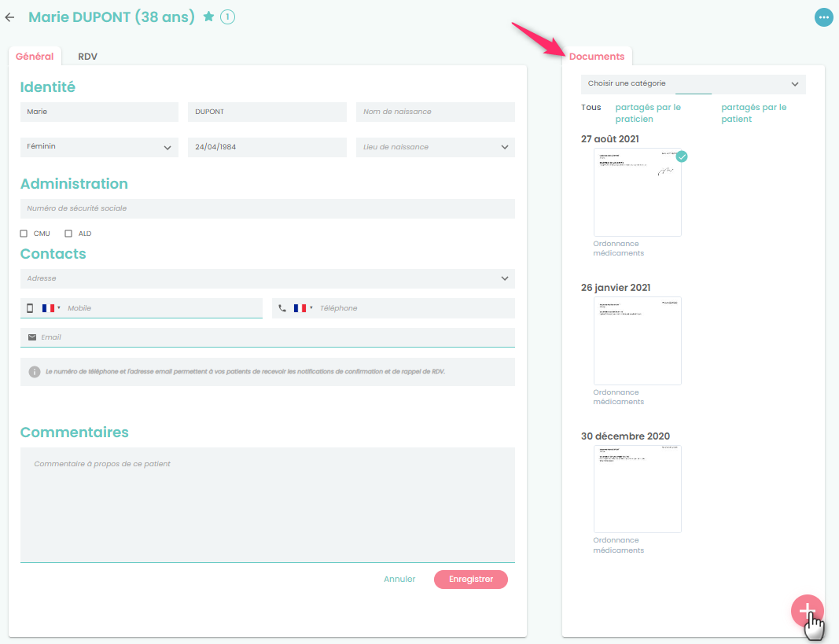Click the favorite star next to patient name
Image resolution: width=839 pixels, height=644 pixels.
pos(208,17)
